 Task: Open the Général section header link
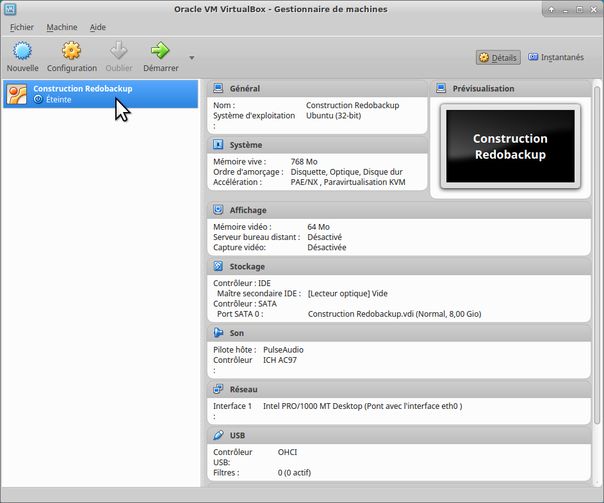coord(245,89)
